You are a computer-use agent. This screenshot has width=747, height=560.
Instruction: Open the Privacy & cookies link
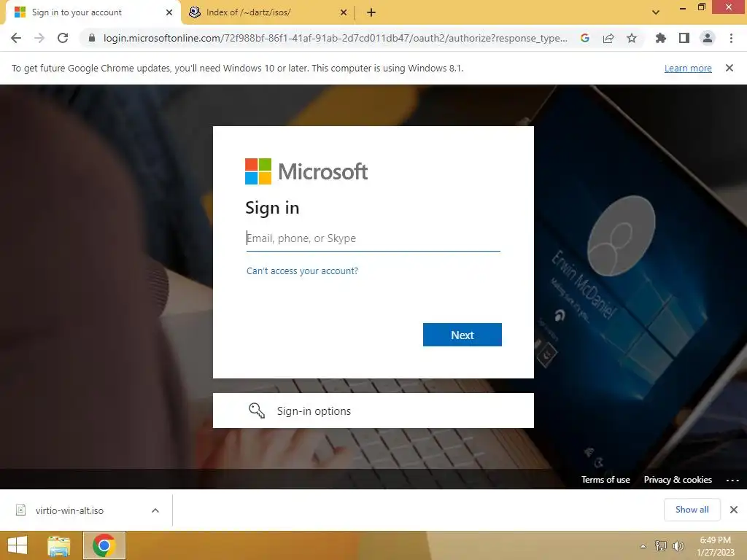coord(678,480)
